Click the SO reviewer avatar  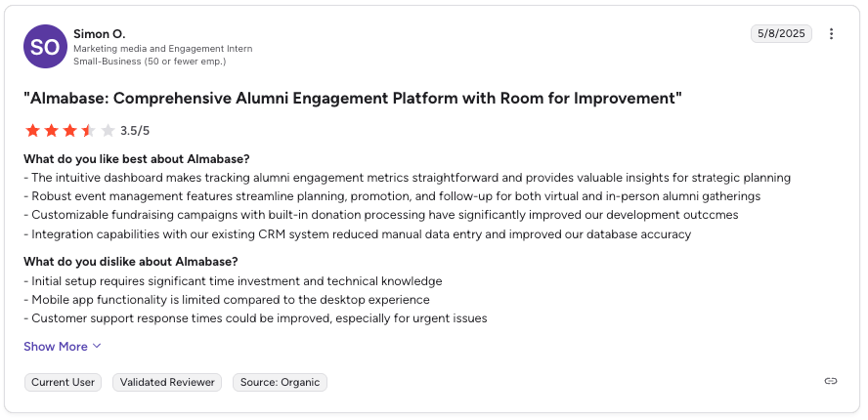tap(45, 47)
